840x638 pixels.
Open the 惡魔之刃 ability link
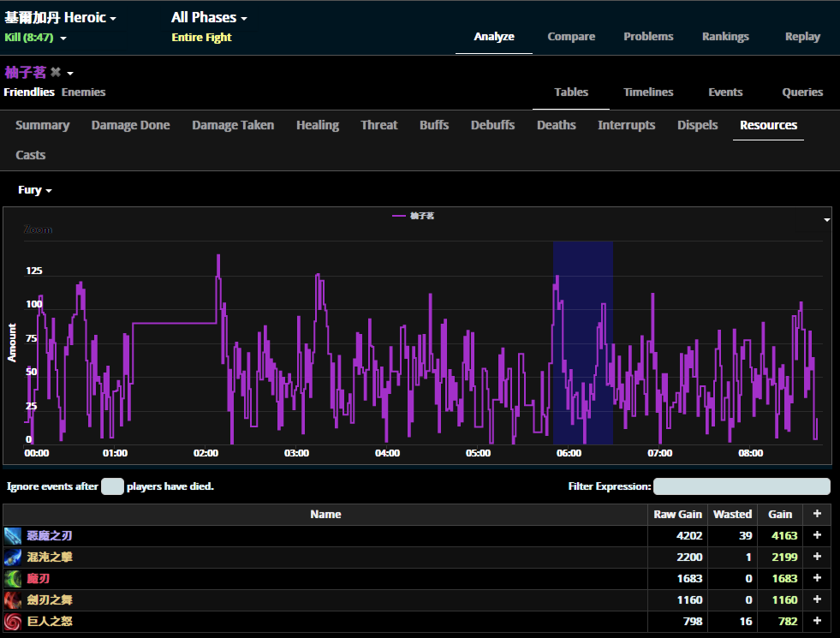50,536
